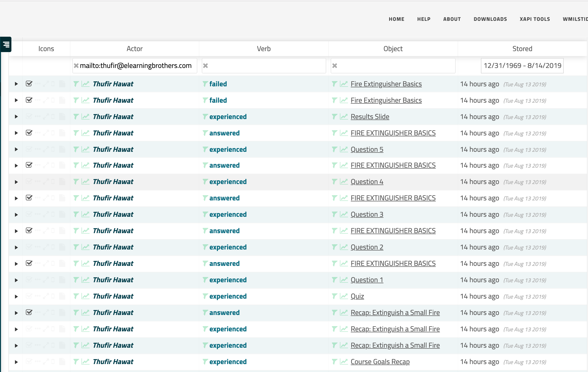Click the Stored date range field
The width and height of the screenshot is (588, 372).
[x=522, y=66]
